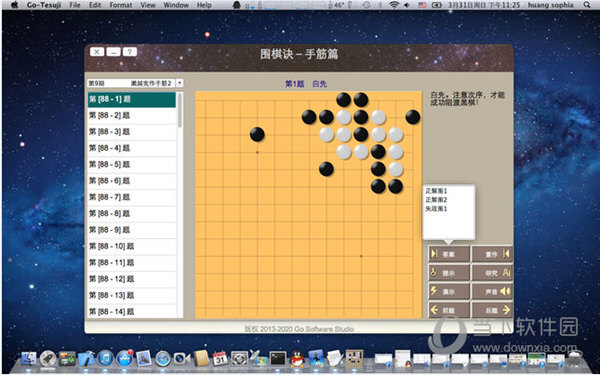Open Xcode hammer icon in the dock
Screen dimensions: 600x375
86,359
